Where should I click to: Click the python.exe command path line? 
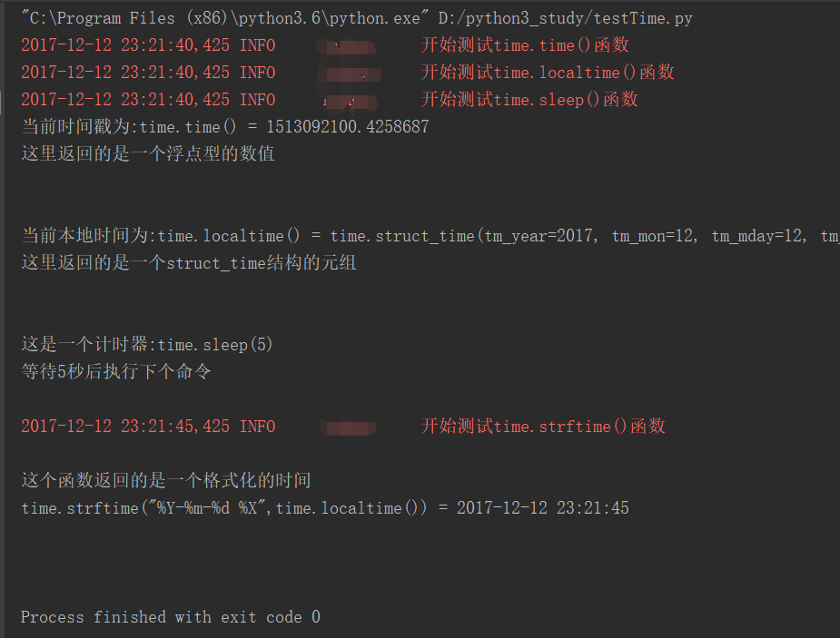(x=357, y=18)
